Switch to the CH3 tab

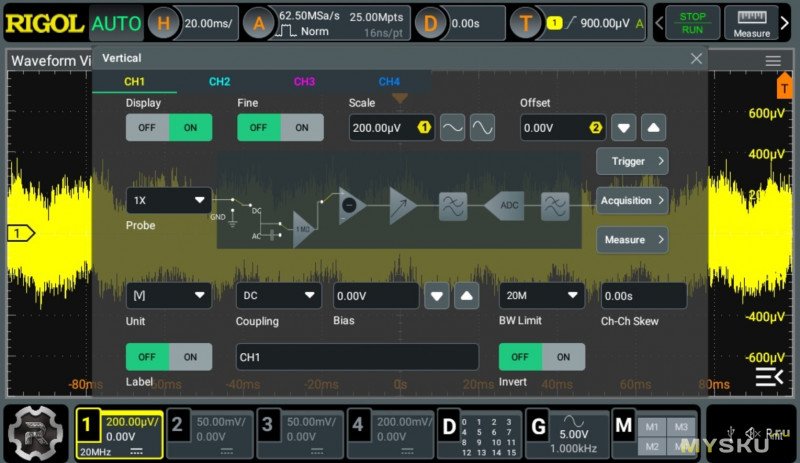pos(305,82)
